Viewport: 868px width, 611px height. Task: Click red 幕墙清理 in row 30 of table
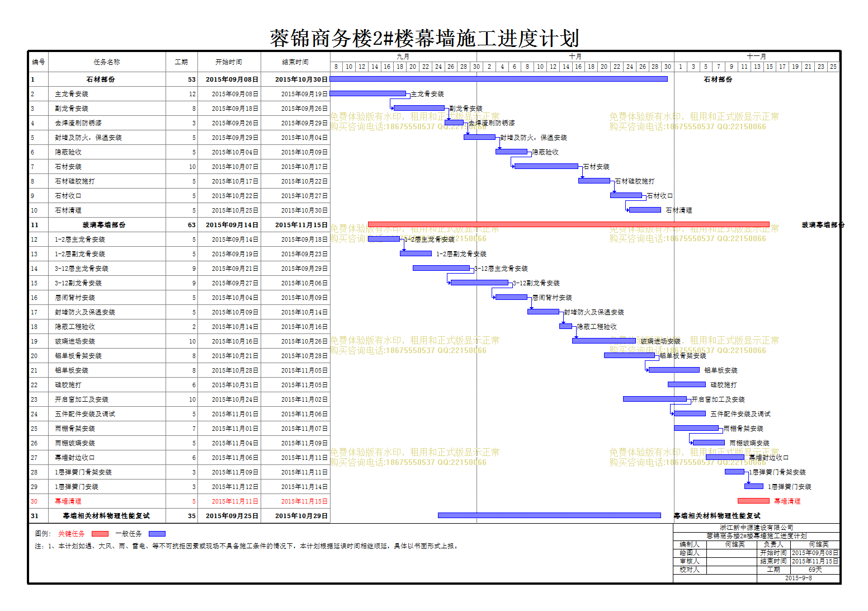click(68, 501)
